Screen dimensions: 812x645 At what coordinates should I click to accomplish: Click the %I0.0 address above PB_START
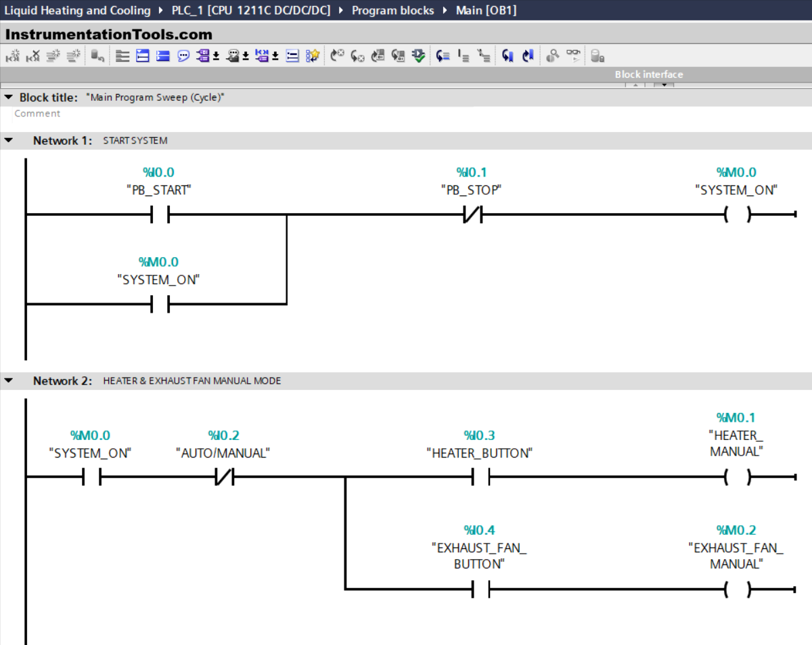(x=158, y=173)
